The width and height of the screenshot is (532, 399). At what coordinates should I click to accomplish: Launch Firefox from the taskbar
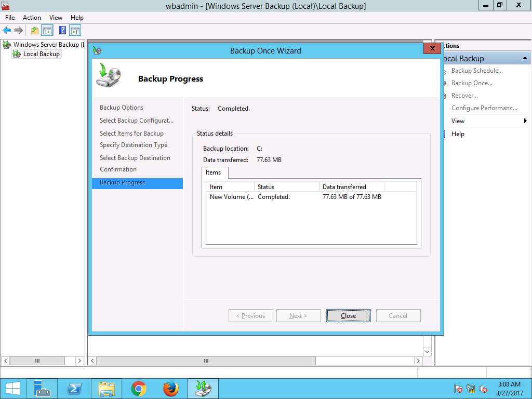click(170, 389)
